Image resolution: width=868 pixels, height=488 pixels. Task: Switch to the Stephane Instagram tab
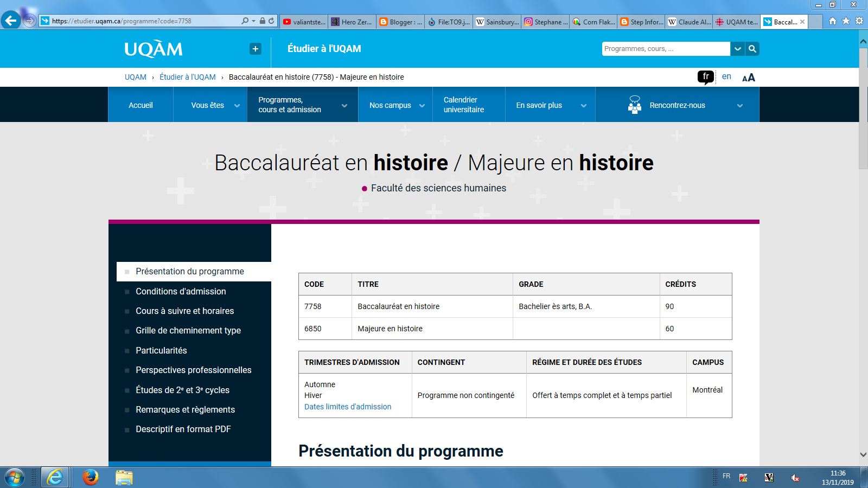545,22
